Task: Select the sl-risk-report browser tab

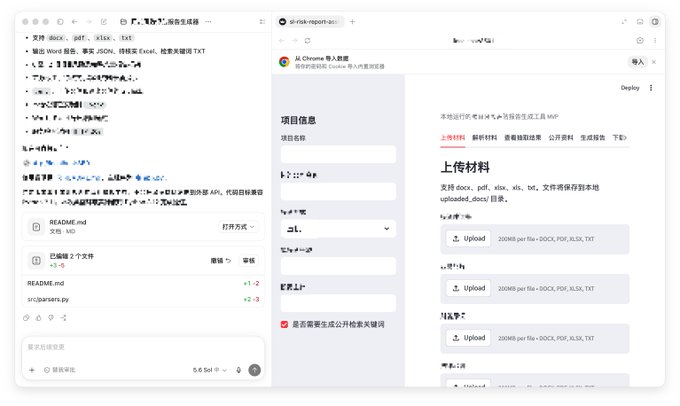Action: [310, 22]
